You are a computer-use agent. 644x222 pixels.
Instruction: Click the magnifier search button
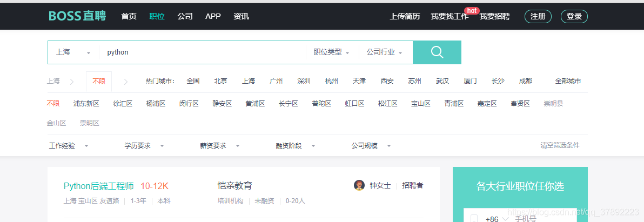click(x=437, y=52)
